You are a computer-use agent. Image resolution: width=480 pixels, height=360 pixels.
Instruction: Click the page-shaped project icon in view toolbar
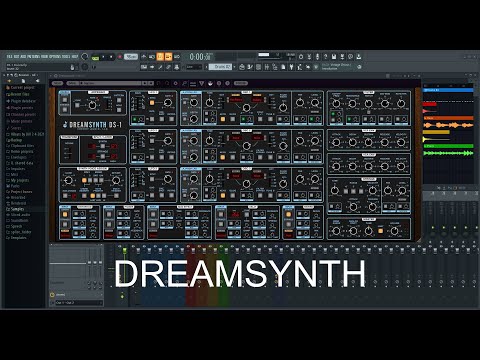[283, 67]
